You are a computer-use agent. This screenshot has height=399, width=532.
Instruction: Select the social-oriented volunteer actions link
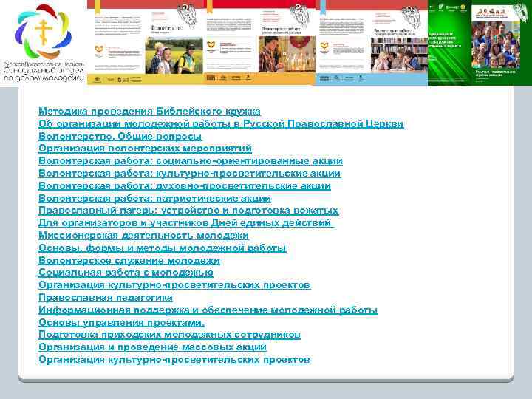point(191,161)
